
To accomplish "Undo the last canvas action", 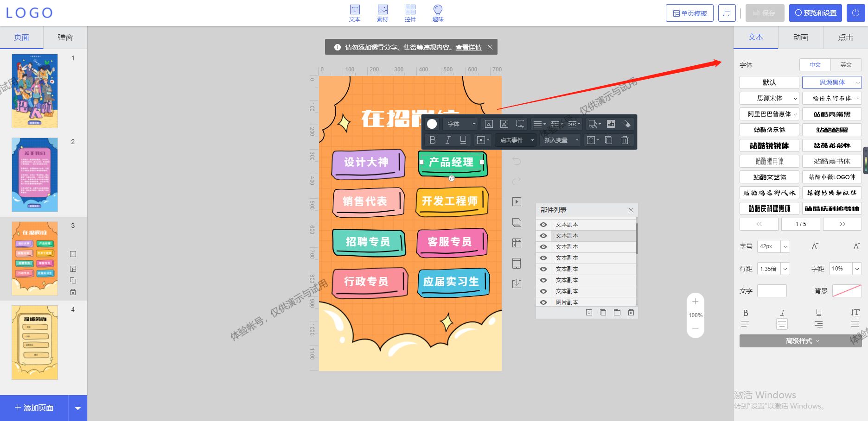I will coord(517,161).
